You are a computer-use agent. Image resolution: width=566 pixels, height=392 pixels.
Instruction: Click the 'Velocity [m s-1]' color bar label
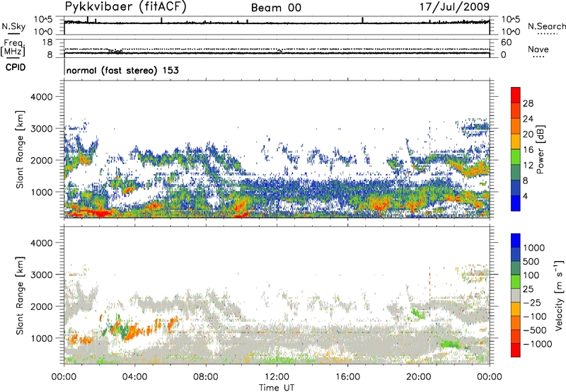point(559,295)
